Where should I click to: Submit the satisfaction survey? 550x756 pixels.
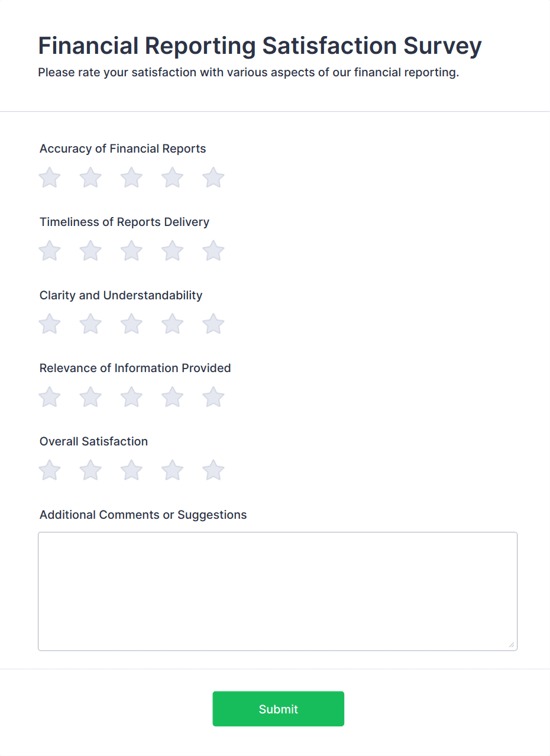278,709
